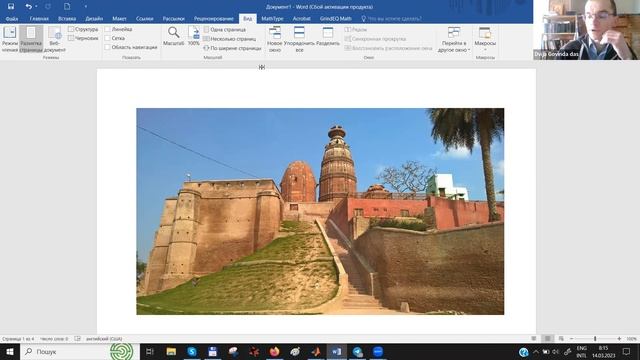Customize the quick access toolbar
This screenshot has height=360, width=640.
85,7
